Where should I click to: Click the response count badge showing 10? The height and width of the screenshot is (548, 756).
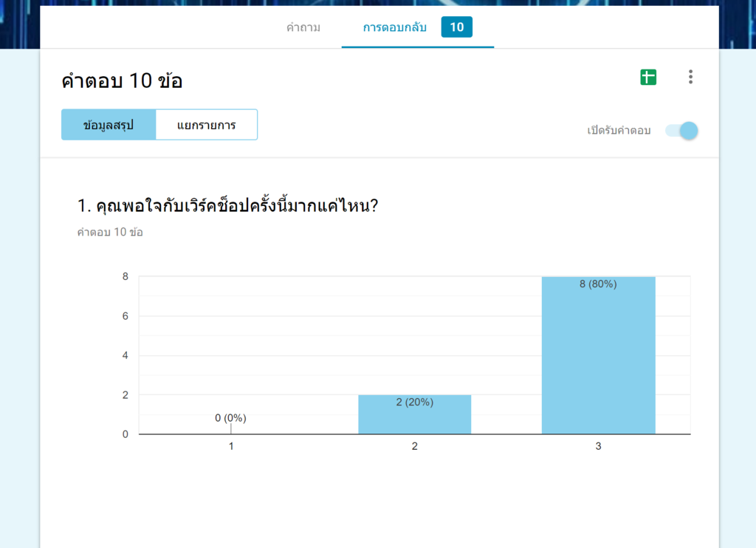[x=457, y=27]
